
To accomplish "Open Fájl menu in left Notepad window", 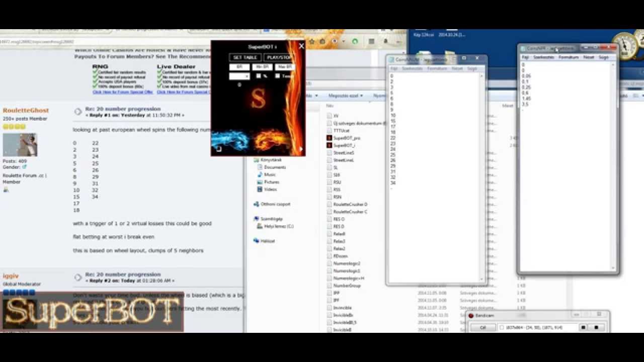I will click(x=394, y=68).
